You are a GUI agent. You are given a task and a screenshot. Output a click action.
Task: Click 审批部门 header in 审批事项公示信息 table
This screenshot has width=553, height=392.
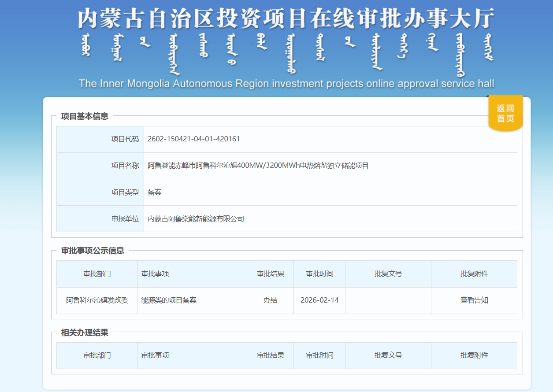pyautogui.click(x=97, y=274)
